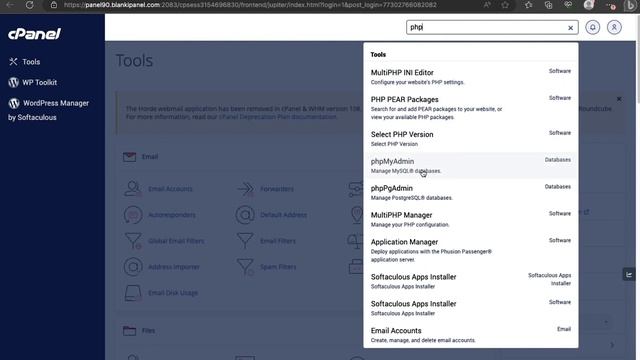Click the browser address bar URL
The width and height of the screenshot is (640, 360).
pos(250,5)
